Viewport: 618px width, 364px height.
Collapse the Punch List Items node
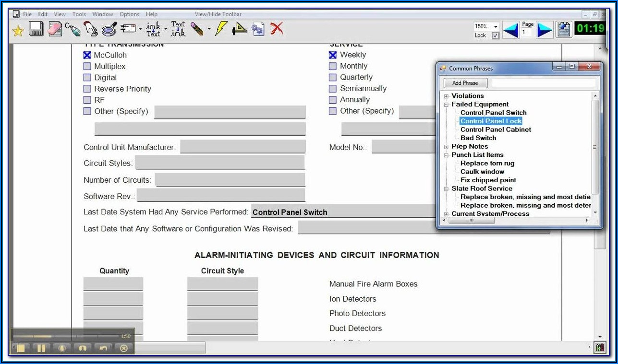pyautogui.click(x=447, y=155)
